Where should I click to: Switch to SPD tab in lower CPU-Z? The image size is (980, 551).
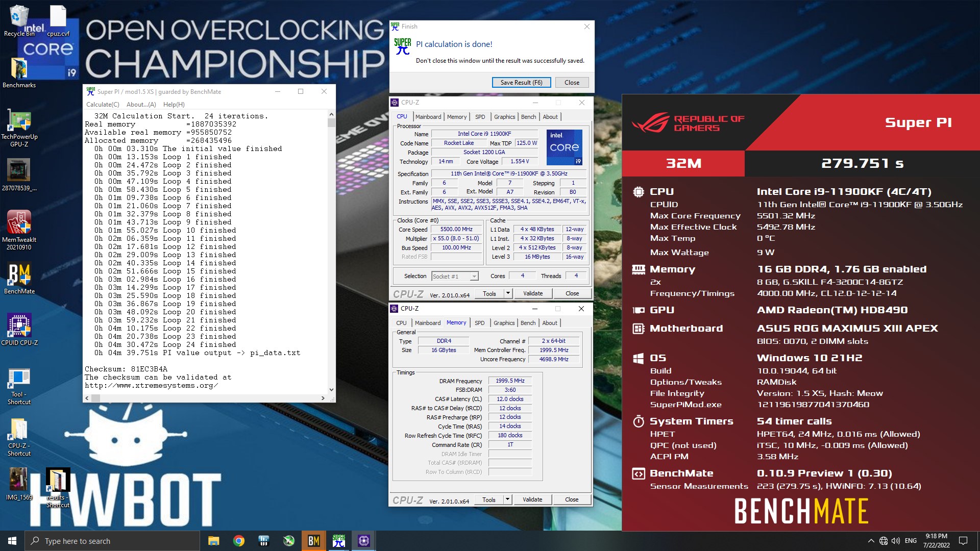coord(479,323)
